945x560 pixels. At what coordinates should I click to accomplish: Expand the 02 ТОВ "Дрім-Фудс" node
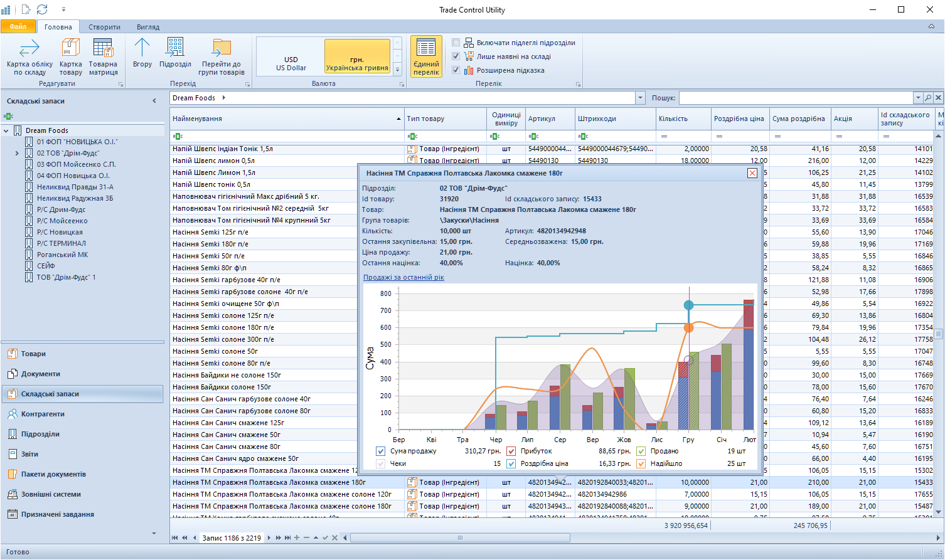[17, 153]
